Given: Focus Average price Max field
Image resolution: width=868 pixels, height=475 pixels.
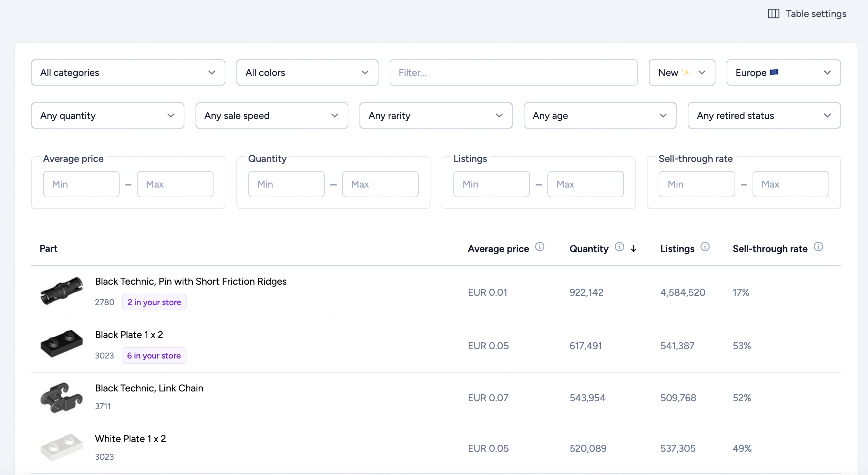Looking at the screenshot, I should click(175, 184).
